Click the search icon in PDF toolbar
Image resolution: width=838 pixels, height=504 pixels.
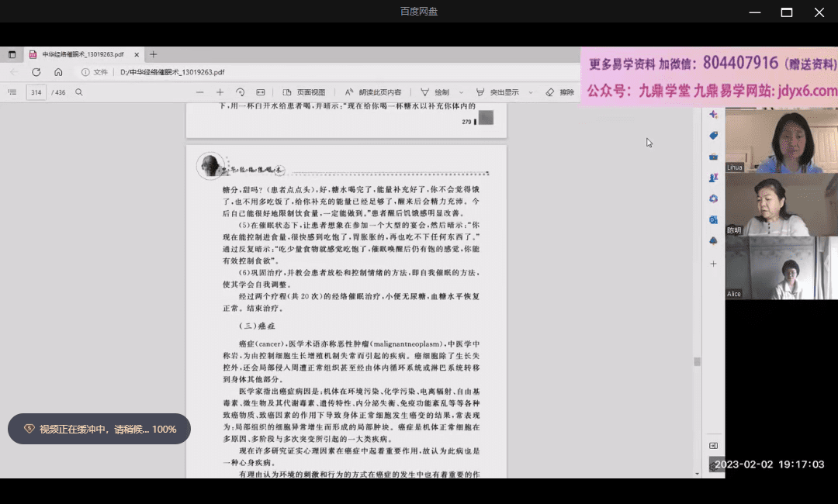79,92
